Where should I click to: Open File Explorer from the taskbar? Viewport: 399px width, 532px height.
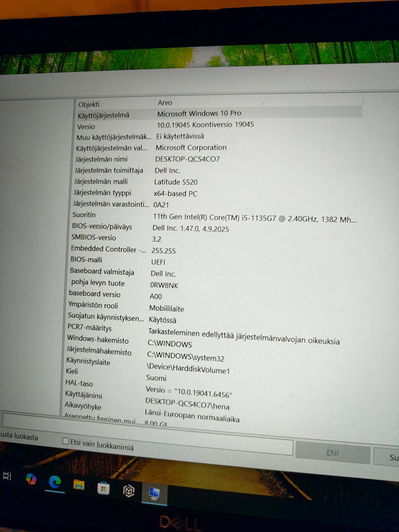point(79,485)
